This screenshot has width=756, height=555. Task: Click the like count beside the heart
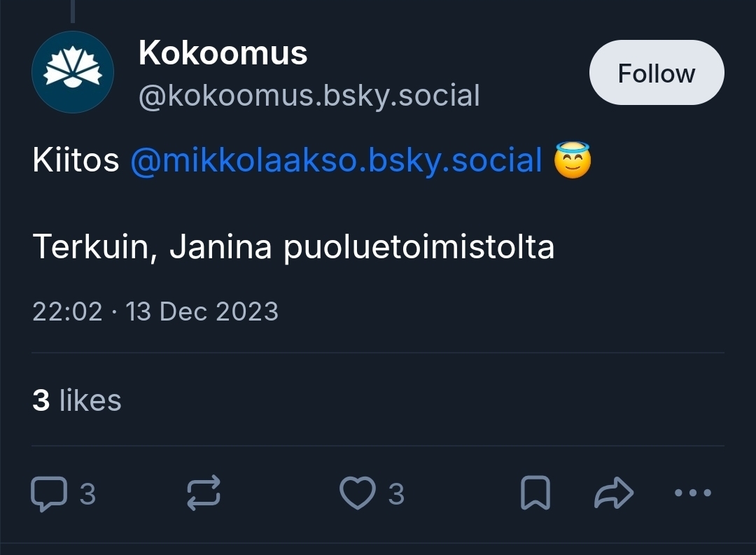point(396,494)
